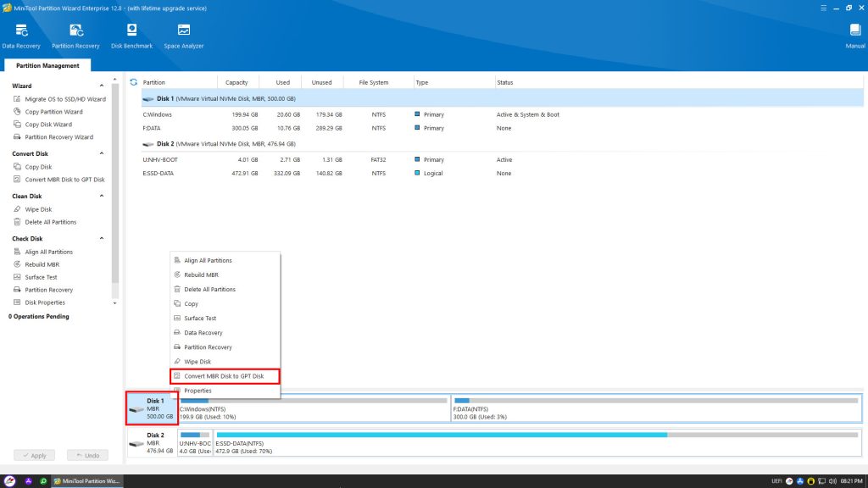Viewport: 868px width, 488px height.
Task: Open the Data Recovery tool in the top toolbar
Action: click(x=21, y=36)
